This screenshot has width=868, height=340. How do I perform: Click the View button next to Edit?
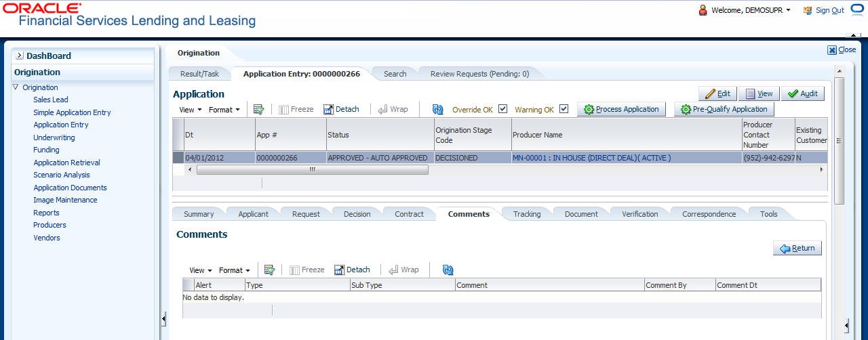[x=758, y=93]
